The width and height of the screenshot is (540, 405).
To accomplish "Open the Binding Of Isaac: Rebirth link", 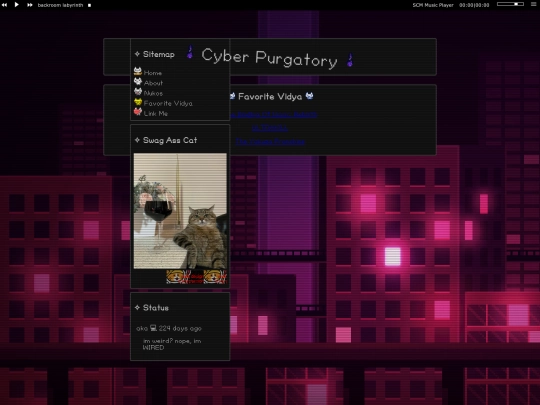I will coord(273,115).
